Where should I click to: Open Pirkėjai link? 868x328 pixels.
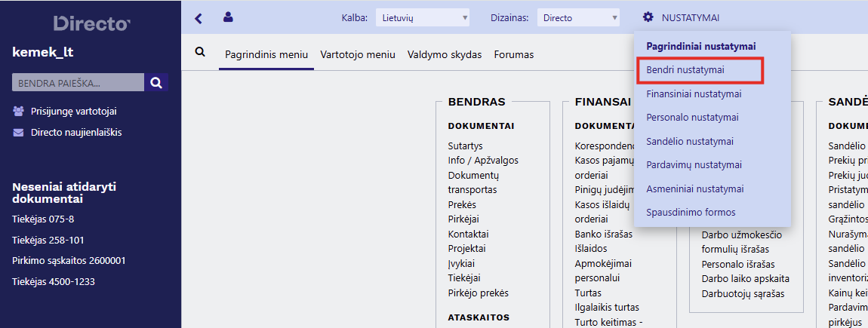tap(464, 219)
